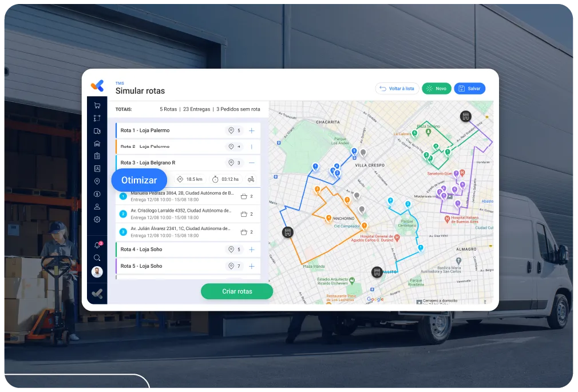The width and height of the screenshot is (578, 392).
Task: Click basket icon on Manuela Pedraza delivery
Action: point(244,196)
